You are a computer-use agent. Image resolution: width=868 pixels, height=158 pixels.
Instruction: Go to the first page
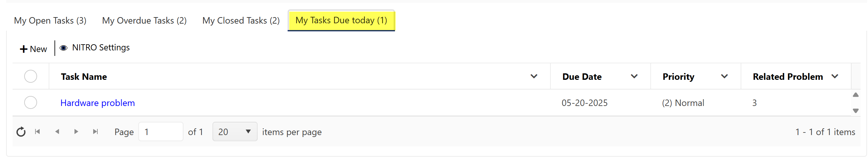coord(37,132)
